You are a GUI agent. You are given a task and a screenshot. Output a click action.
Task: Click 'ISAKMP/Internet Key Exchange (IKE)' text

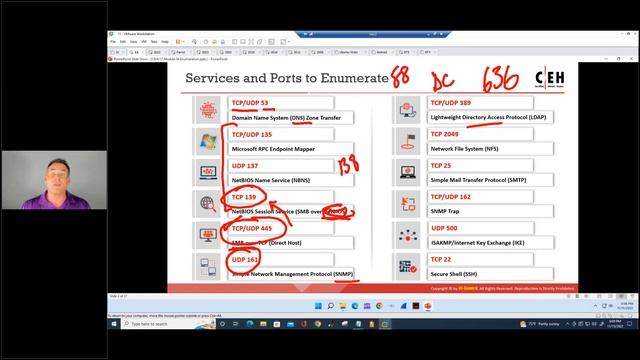478,242
